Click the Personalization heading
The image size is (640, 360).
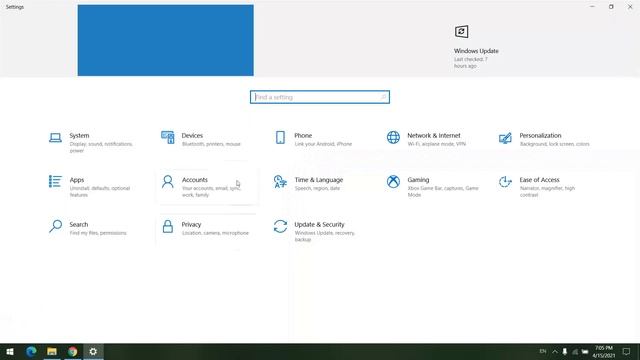tap(540, 136)
